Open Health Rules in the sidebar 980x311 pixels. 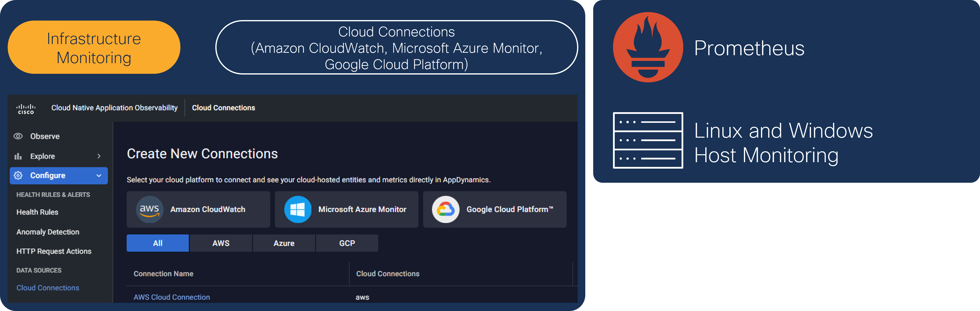click(x=37, y=212)
